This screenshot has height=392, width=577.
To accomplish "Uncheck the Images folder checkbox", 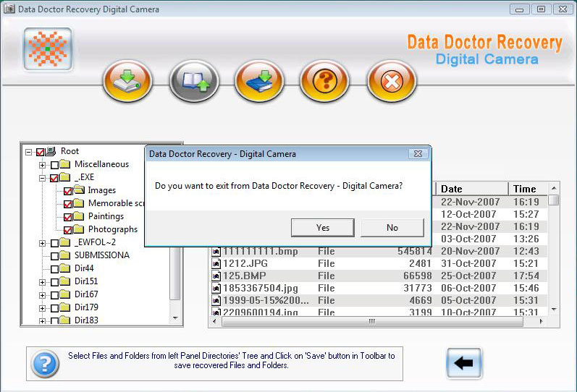I will pos(68,191).
